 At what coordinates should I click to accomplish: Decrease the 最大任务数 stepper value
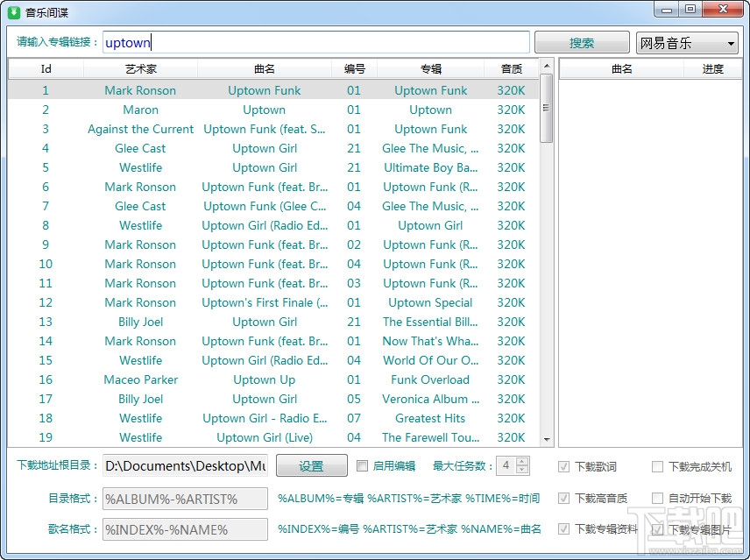click(x=522, y=470)
